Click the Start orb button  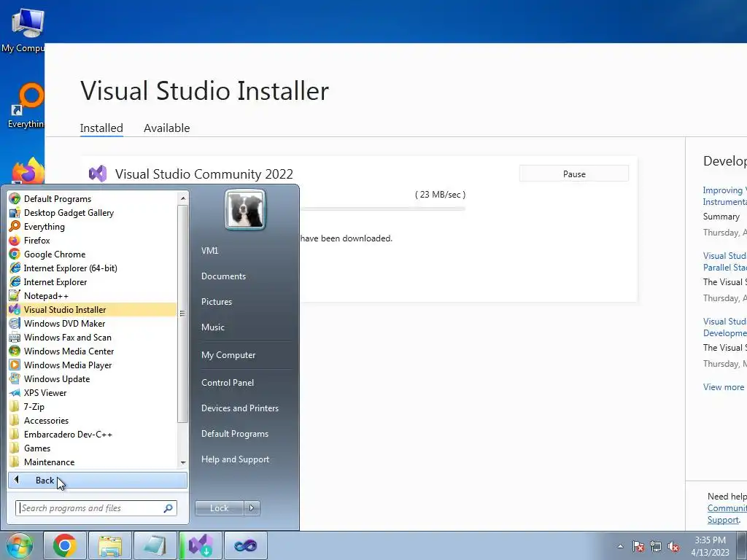tap(19, 545)
